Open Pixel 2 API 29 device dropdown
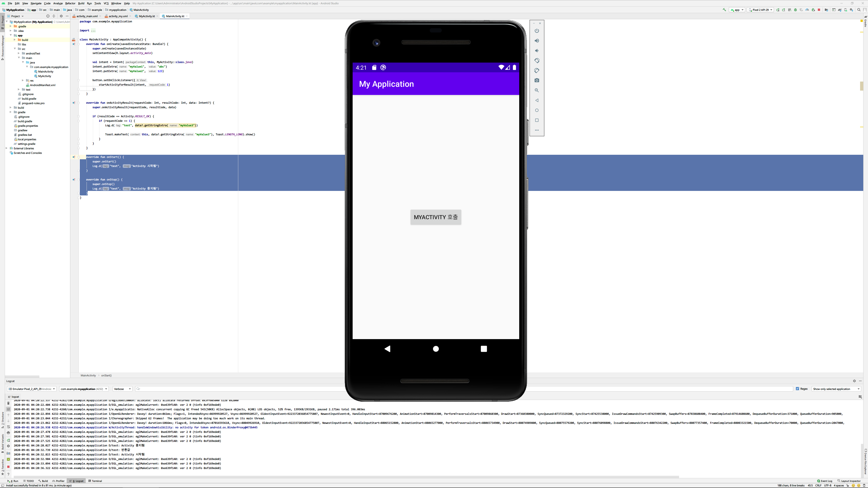Image resolution: width=868 pixels, height=488 pixels. (760, 10)
